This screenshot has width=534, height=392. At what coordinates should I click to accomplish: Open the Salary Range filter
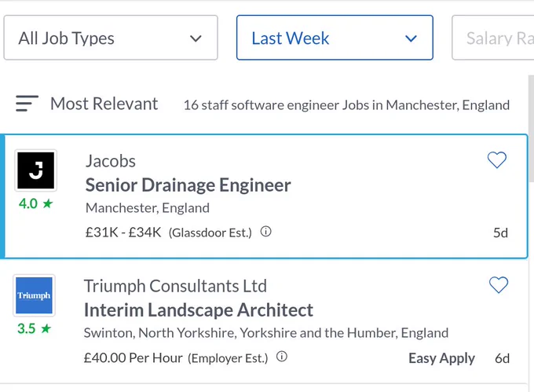coord(493,38)
